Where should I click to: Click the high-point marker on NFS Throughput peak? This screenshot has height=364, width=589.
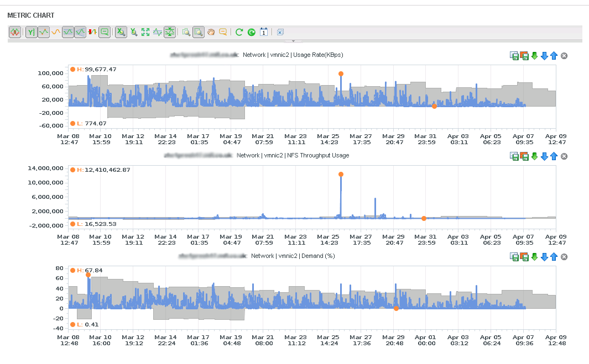click(341, 174)
